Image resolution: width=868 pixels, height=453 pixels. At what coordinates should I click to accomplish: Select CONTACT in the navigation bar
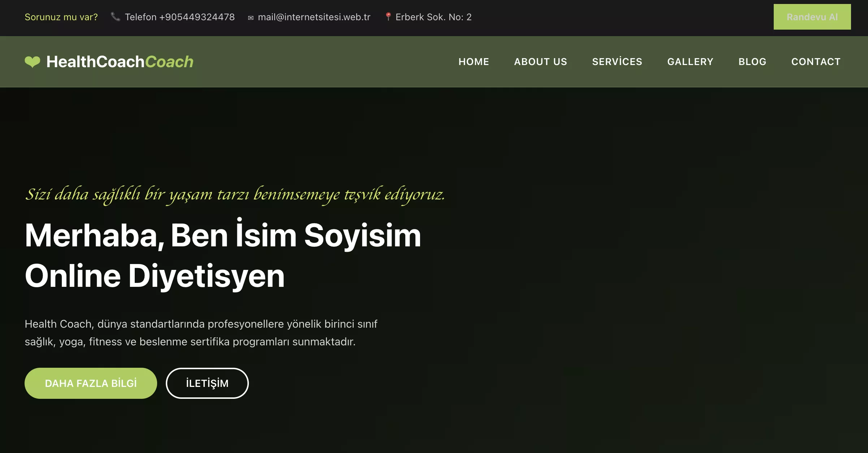pos(816,62)
